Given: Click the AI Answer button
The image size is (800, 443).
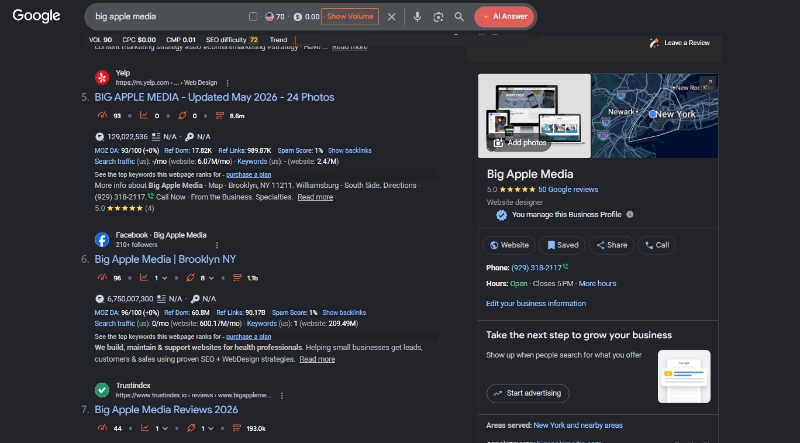Looking at the screenshot, I should [505, 16].
